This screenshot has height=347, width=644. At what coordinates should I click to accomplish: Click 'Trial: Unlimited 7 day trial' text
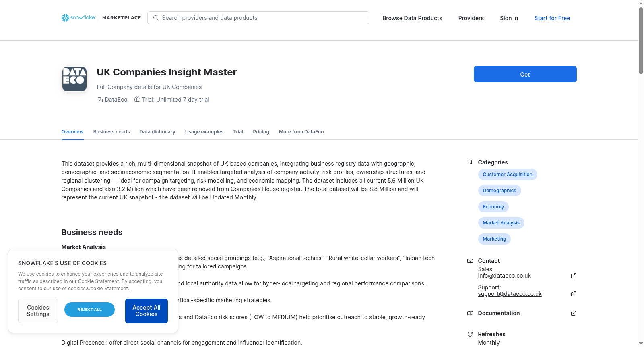coord(175,100)
